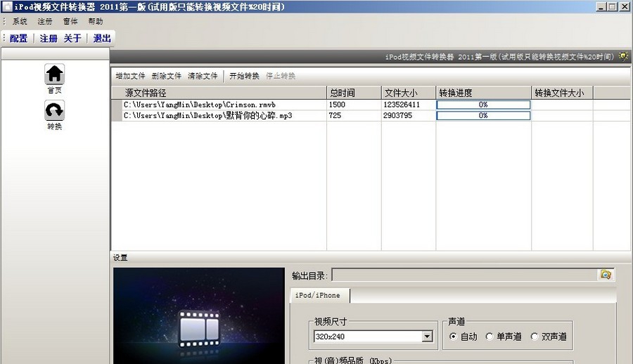Select the 单声道 radio button
Viewport: 633px width, 364px height.
tap(490, 336)
